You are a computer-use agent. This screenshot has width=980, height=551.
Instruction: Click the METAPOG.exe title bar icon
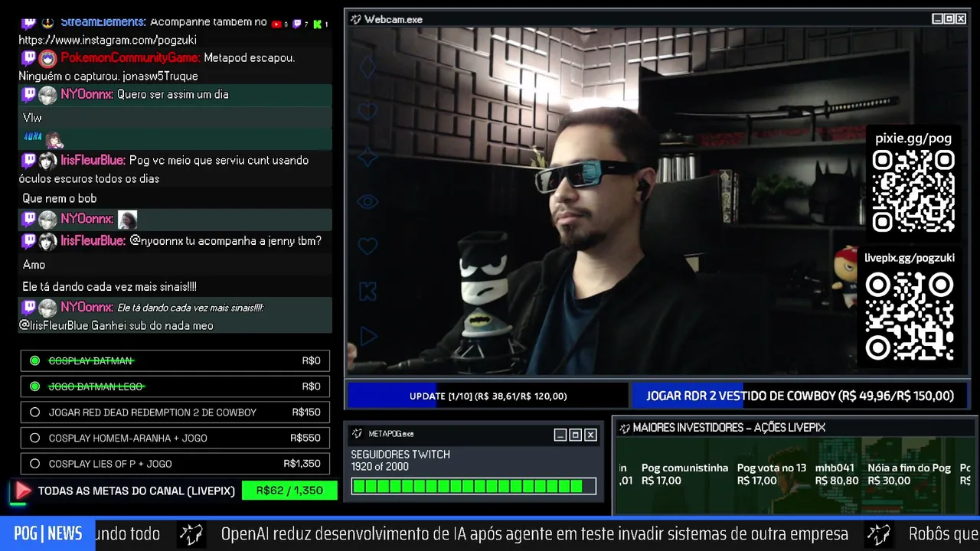click(357, 434)
